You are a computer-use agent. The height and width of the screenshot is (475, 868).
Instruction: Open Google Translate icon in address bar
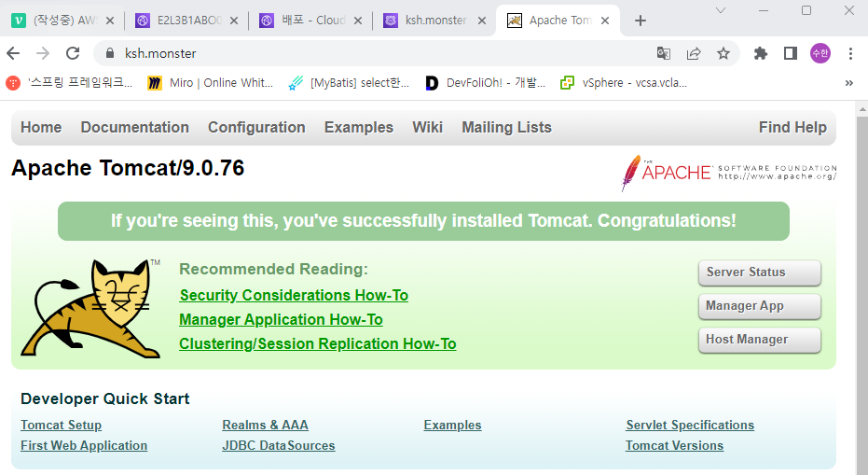tap(663, 53)
